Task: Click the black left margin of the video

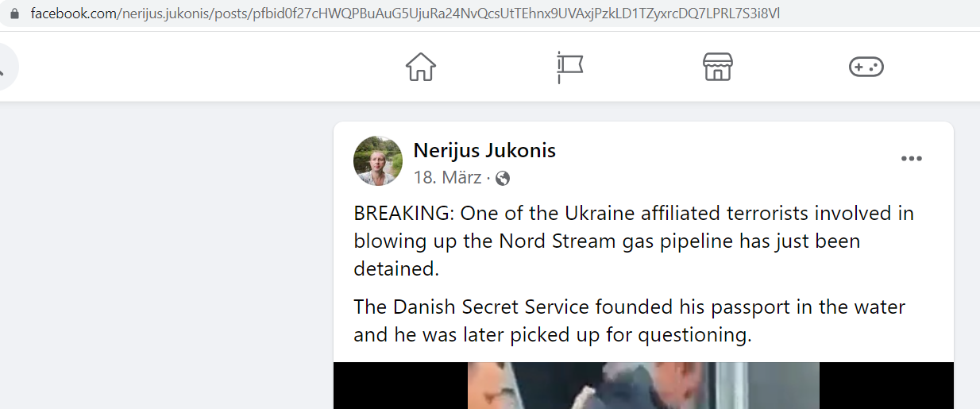Action: [400, 386]
